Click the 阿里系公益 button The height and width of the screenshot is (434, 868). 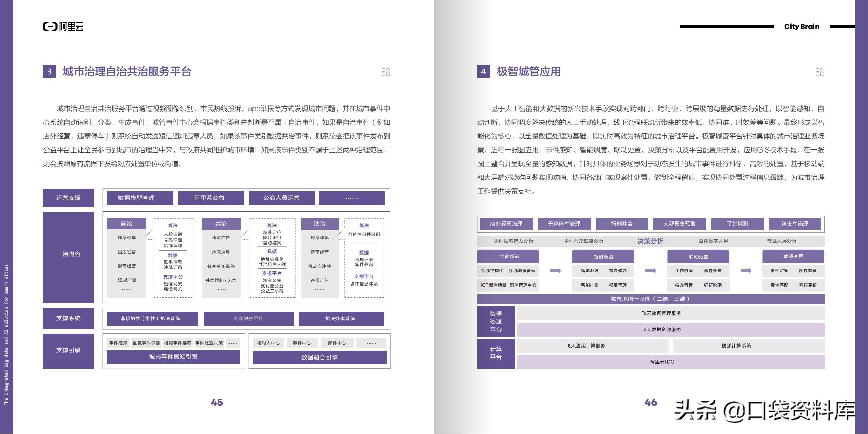click(211, 198)
